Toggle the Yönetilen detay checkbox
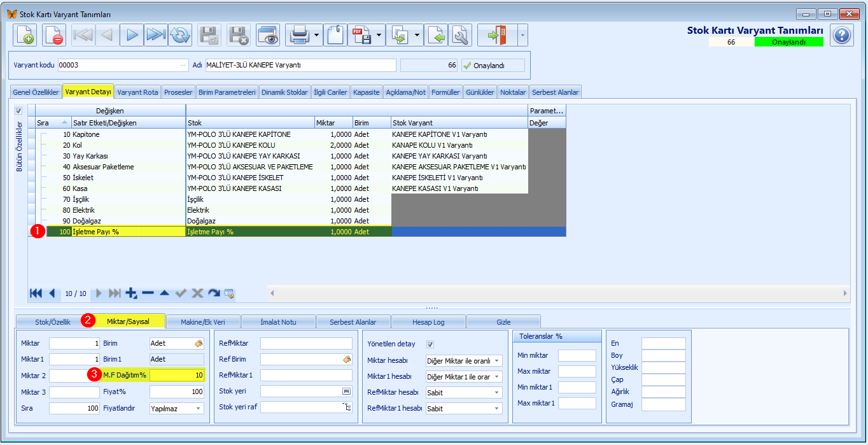Image resolution: width=868 pixels, height=445 pixels. point(430,344)
